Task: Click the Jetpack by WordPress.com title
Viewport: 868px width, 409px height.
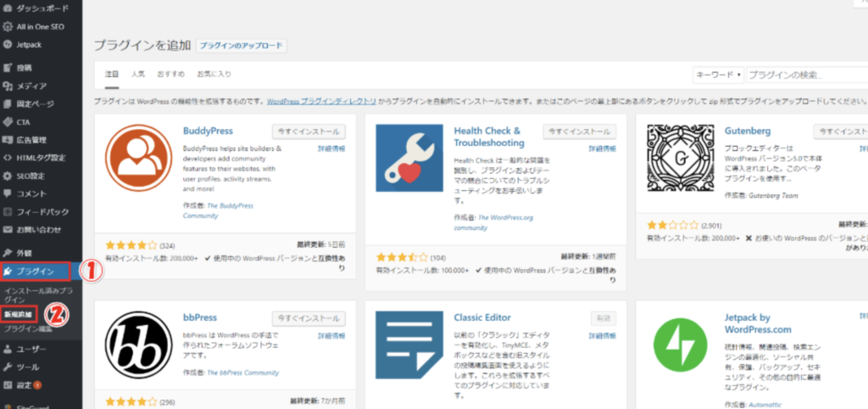Action: pyautogui.click(x=758, y=323)
